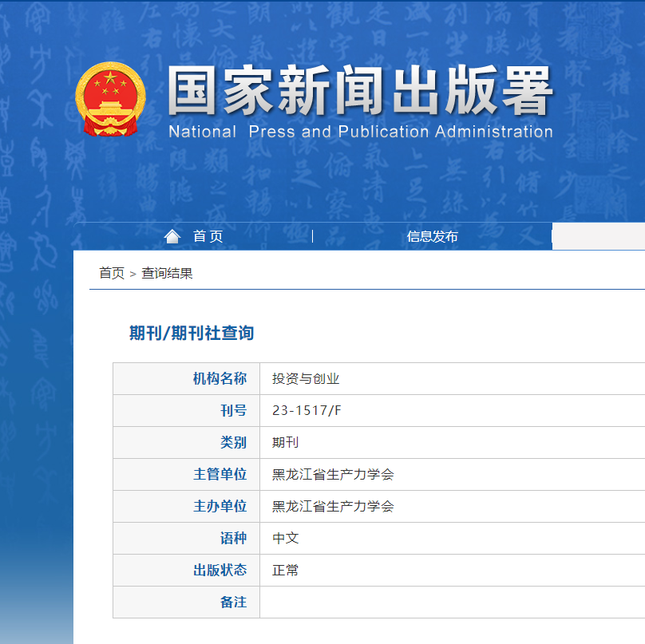Click the 中文 language value cell
The image size is (645, 644).
click(285, 539)
